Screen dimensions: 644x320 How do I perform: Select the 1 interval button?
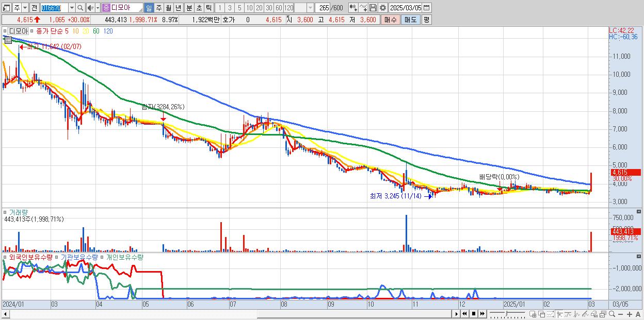219,8
